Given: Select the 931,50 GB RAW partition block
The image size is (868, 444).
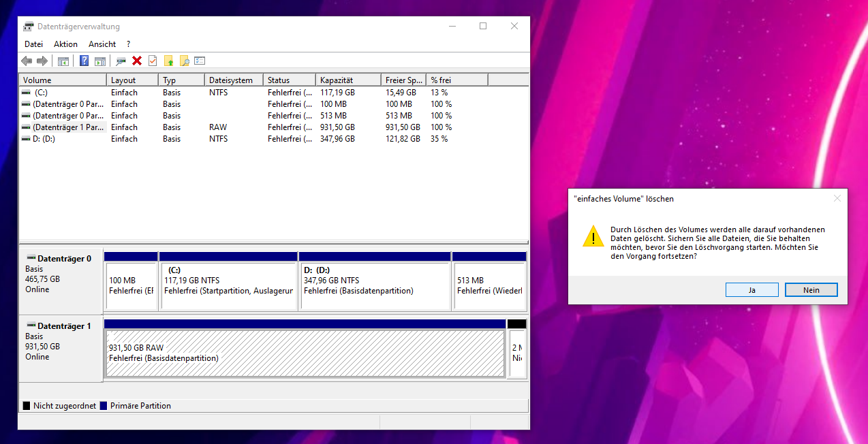Looking at the screenshot, I should [305, 348].
